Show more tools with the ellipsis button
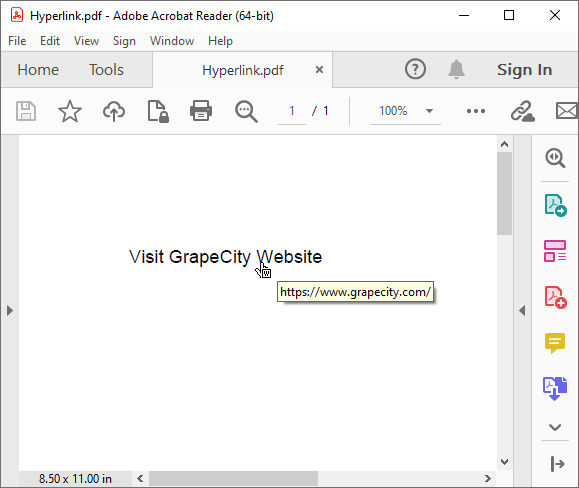This screenshot has width=579, height=488. tap(476, 111)
